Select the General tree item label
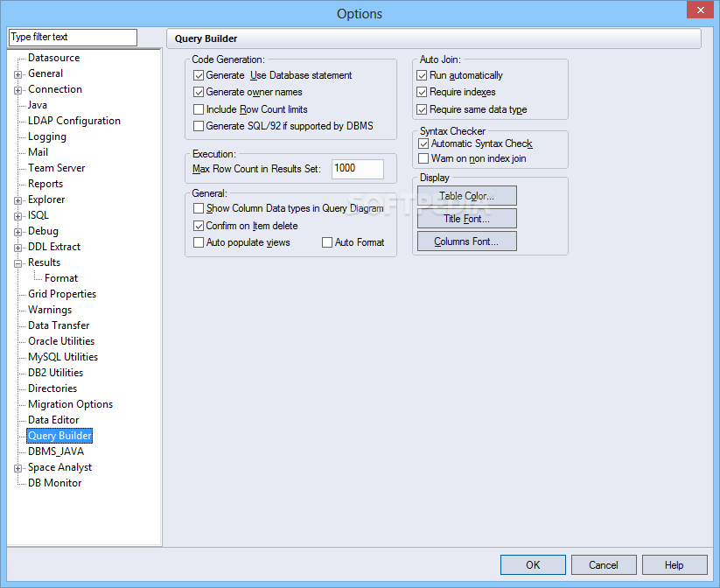This screenshot has width=720, height=588. 45,73
